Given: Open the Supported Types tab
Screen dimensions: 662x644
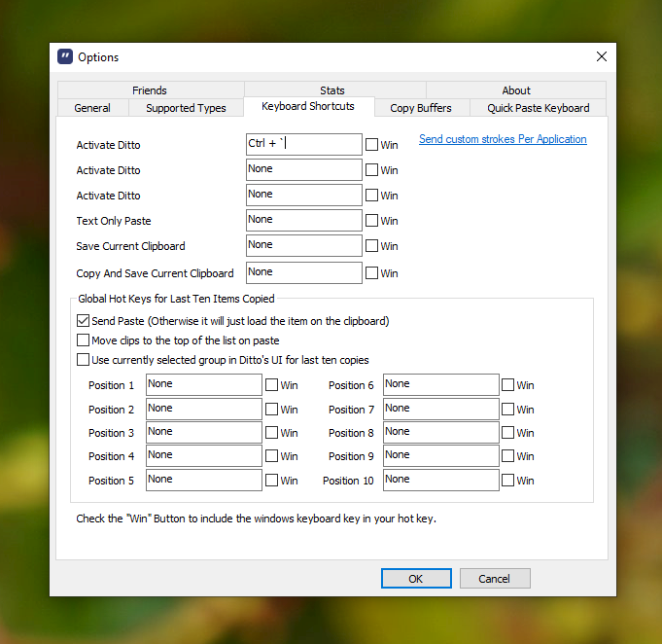Looking at the screenshot, I should coord(186,108).
